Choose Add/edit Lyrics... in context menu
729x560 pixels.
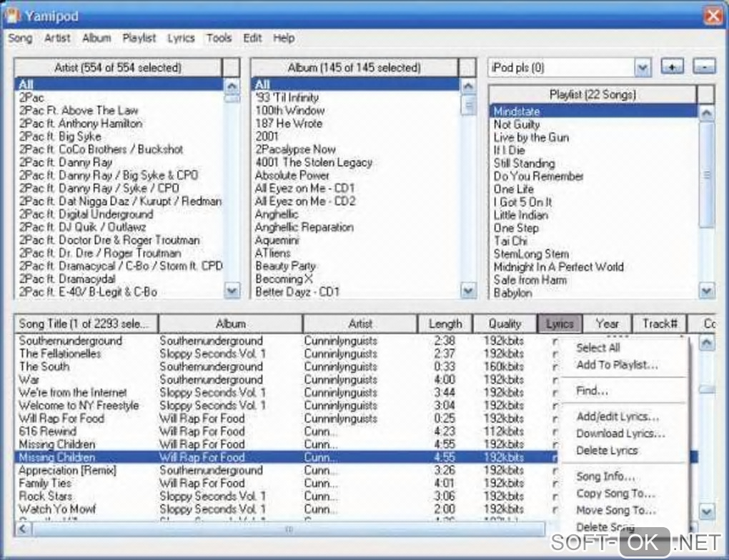(618, 416)
